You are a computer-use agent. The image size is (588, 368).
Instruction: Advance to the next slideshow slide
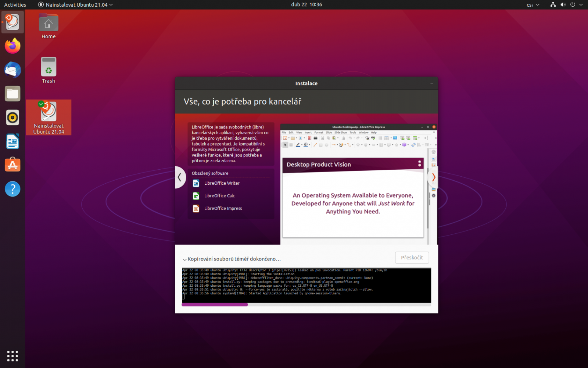click(433, 177)
